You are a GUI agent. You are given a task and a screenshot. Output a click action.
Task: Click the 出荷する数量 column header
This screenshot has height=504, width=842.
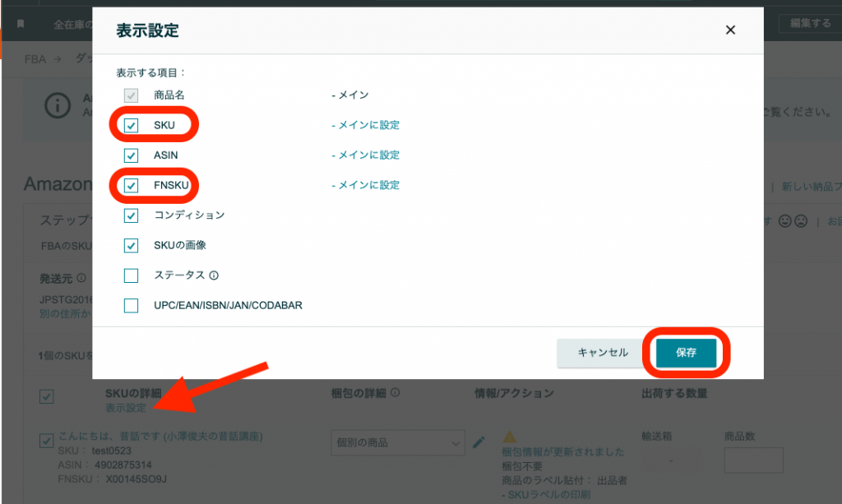[674, 394]
